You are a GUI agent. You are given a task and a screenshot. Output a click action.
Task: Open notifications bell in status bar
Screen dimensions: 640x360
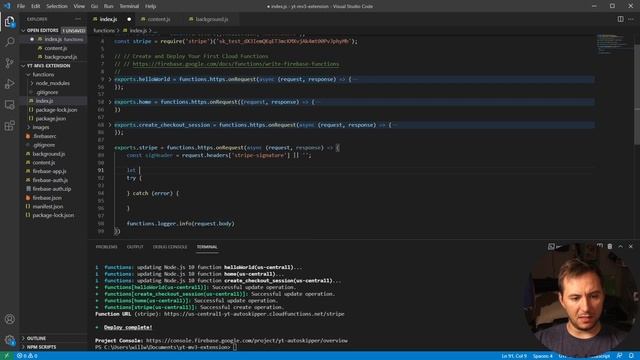click(631, 356)
